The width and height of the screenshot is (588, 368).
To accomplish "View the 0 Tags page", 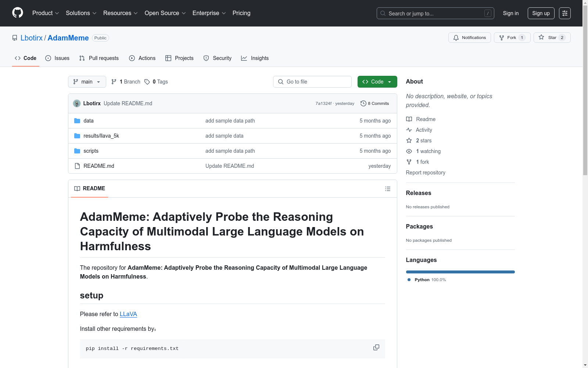I will (x=156, y=82).
